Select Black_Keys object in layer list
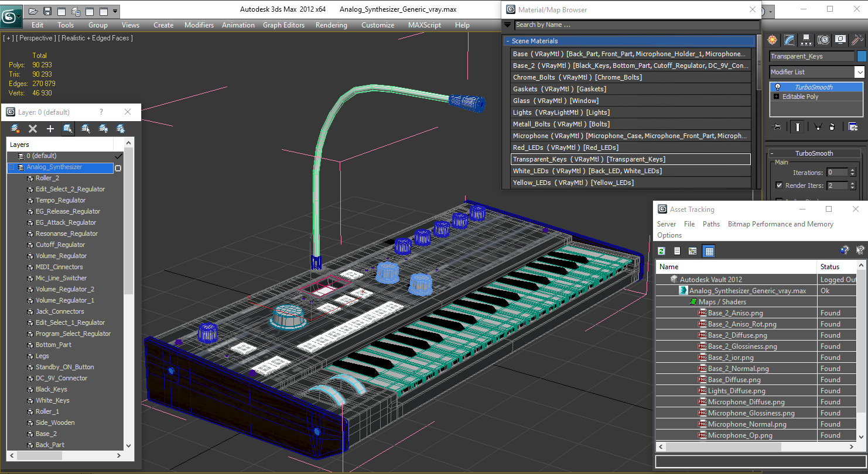The image size is (868, 474). (52, 389)
